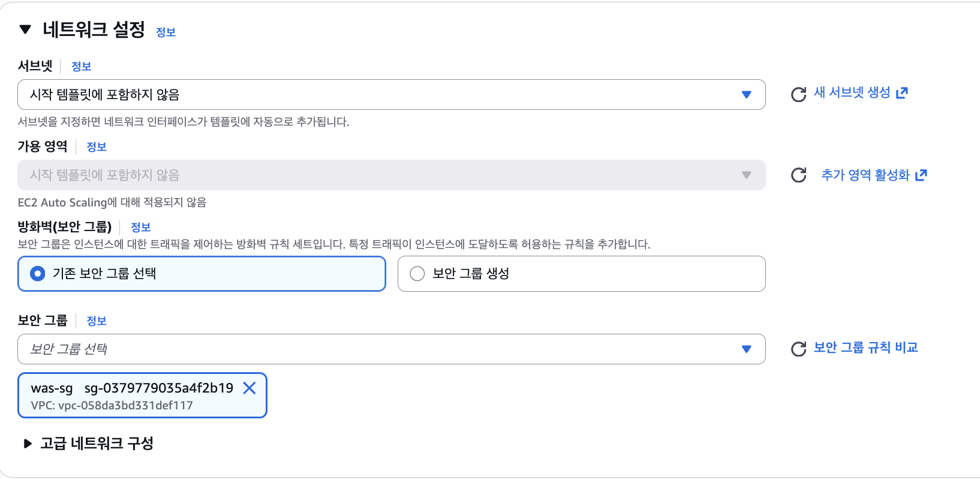Select the 기존 보안 그룹 선택 radio option
Image resolution: width=980 pixels, height=479 pixels.
(37, 274)
